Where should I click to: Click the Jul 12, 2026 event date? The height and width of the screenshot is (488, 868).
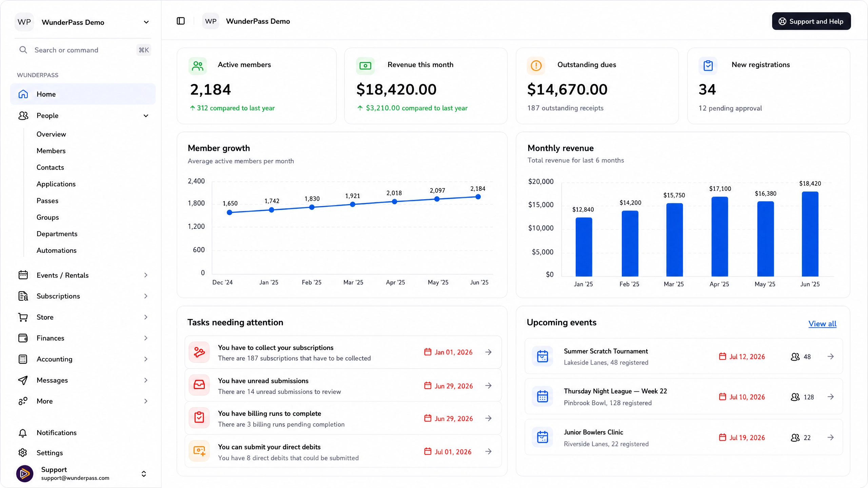742,357
